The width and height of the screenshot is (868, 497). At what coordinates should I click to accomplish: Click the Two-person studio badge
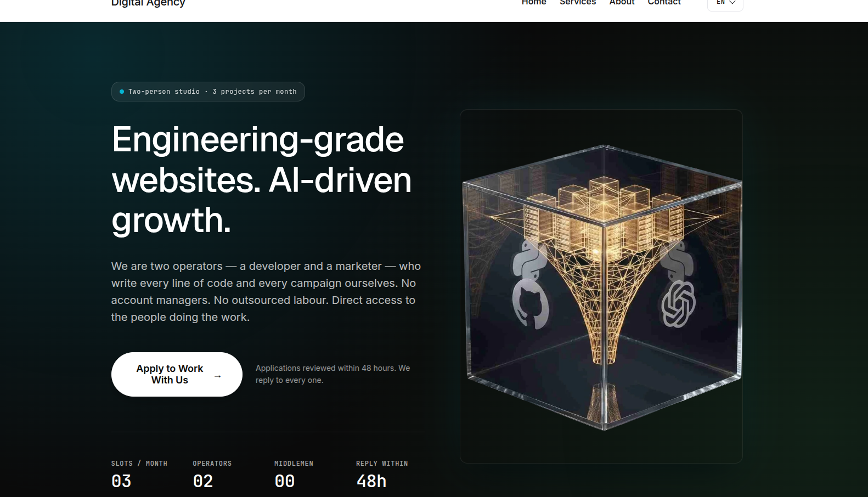(x=208, y=92)
